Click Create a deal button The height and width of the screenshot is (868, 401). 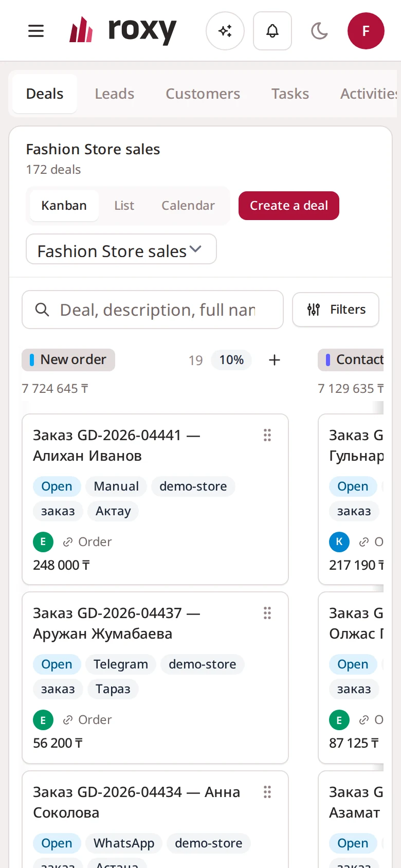coord(289,206)
